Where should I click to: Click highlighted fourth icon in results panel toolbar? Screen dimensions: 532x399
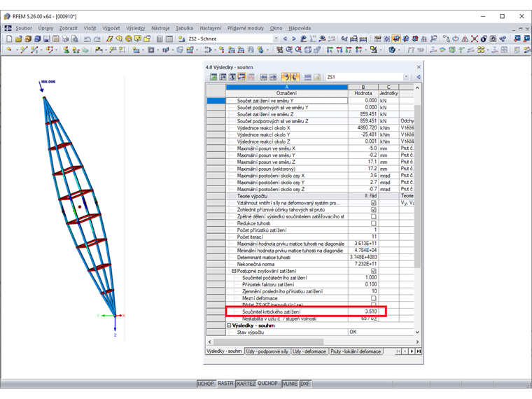coord(241,77)
